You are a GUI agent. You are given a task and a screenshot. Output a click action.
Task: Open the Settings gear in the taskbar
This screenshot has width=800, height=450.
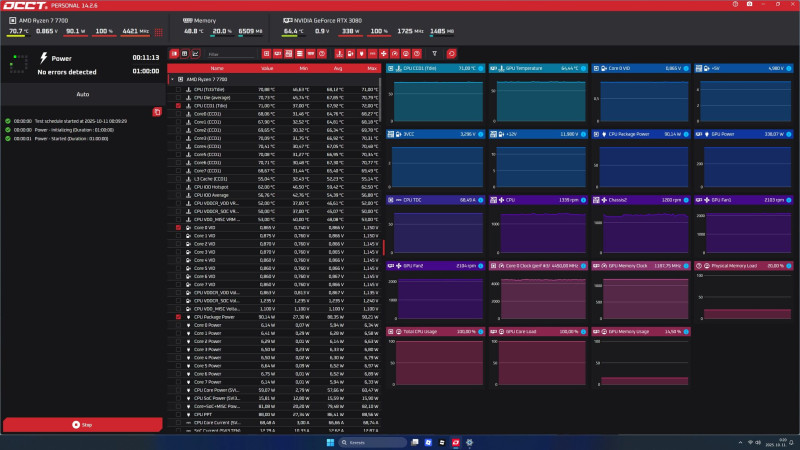click(x=469, y=442)
